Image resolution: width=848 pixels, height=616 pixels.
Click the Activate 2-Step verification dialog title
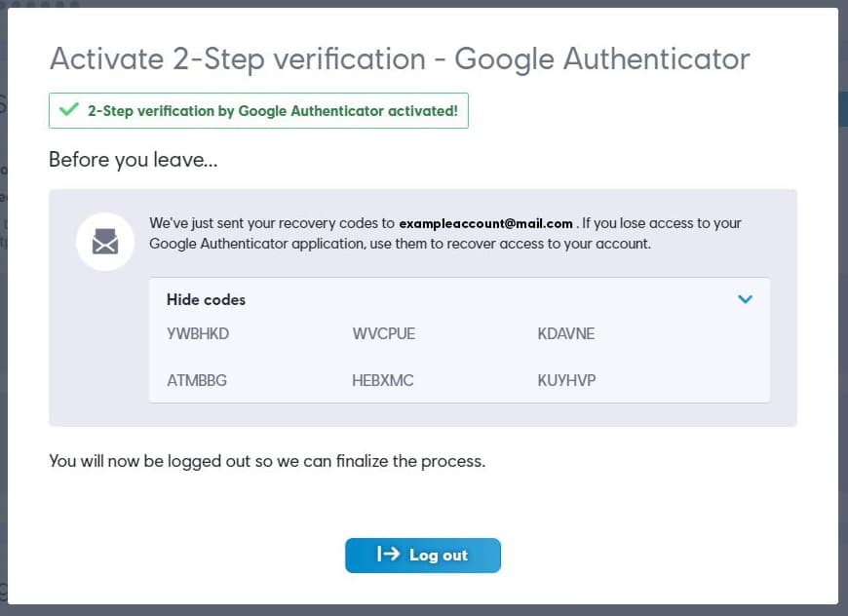pos(399,58)
